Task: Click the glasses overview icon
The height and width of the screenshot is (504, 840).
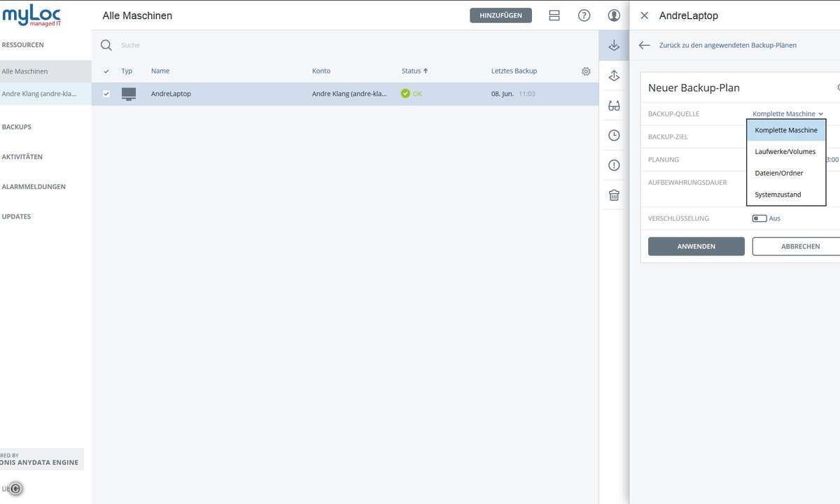Action: 614,106
